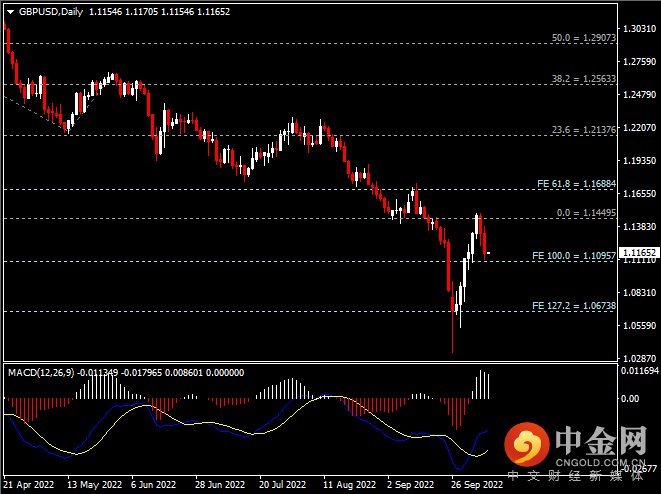The image size is (661, 494).
Task: Click price scale value 1.22070
Action: [x=640, y=127]
